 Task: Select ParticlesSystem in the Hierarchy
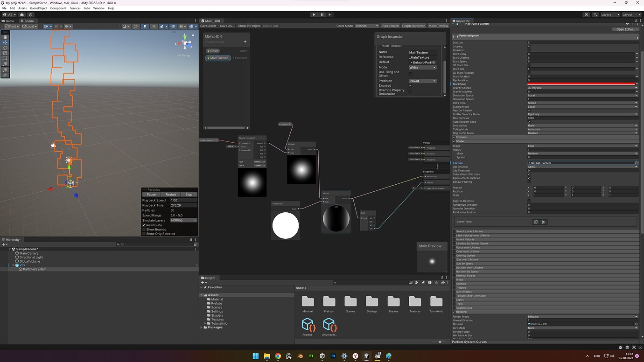pyautogui.click(x=34, y=269)
